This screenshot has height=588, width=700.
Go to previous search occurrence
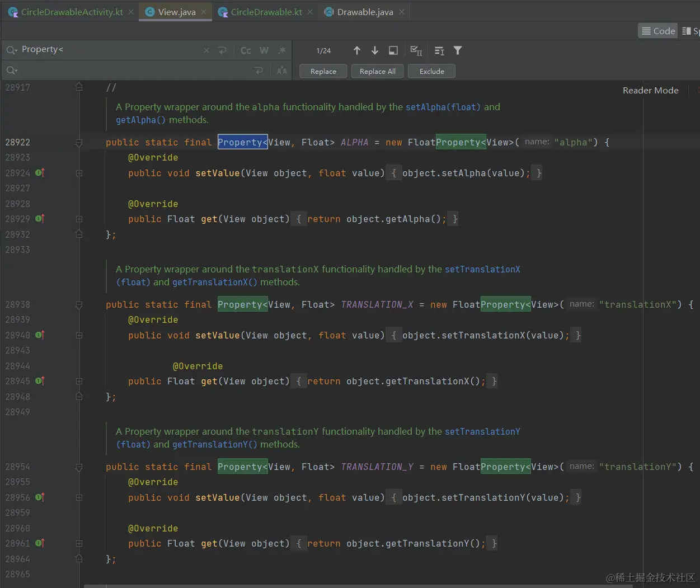pyautogui.click(x=357, y=50)
